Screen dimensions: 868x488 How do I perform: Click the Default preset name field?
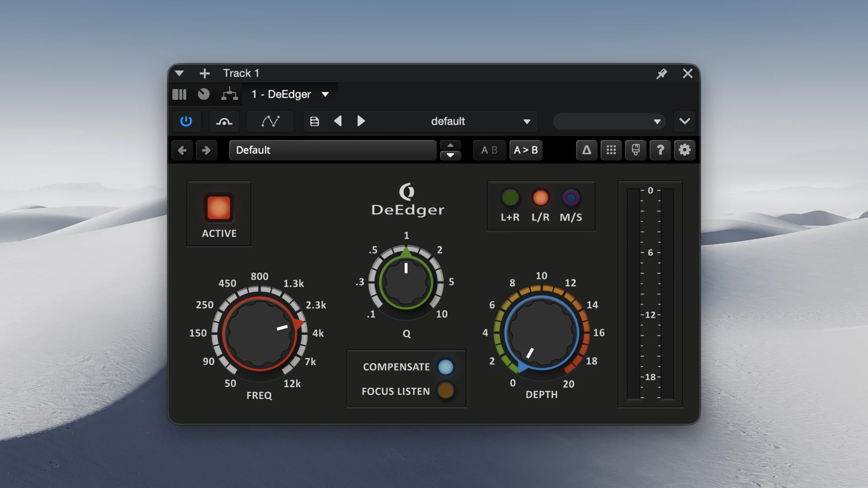(333, 150)
